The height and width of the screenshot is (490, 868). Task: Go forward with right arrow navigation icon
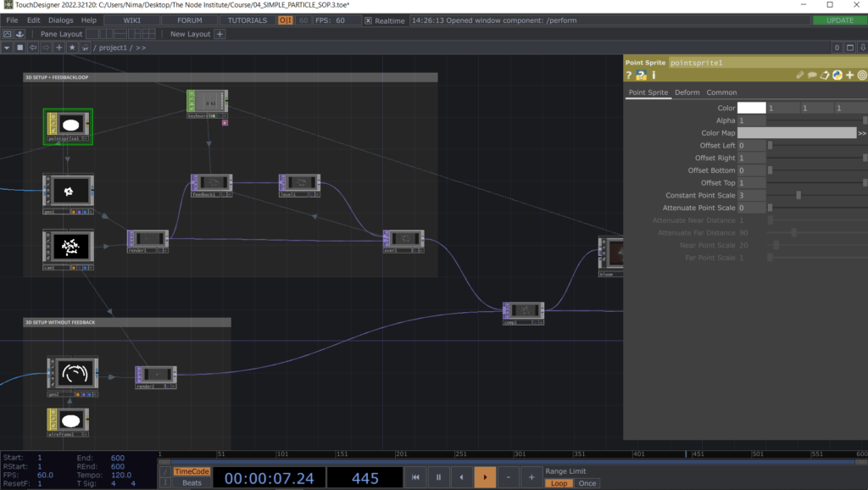46,47
